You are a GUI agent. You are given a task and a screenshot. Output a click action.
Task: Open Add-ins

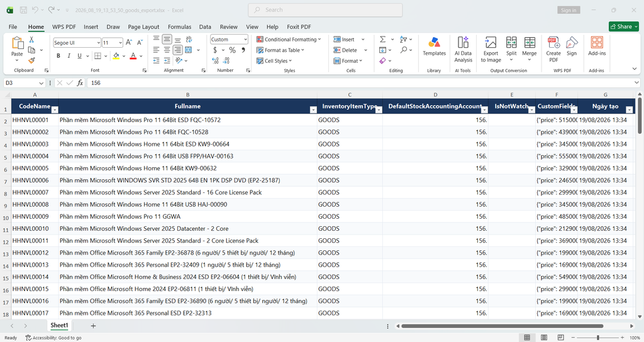(597, 47)
